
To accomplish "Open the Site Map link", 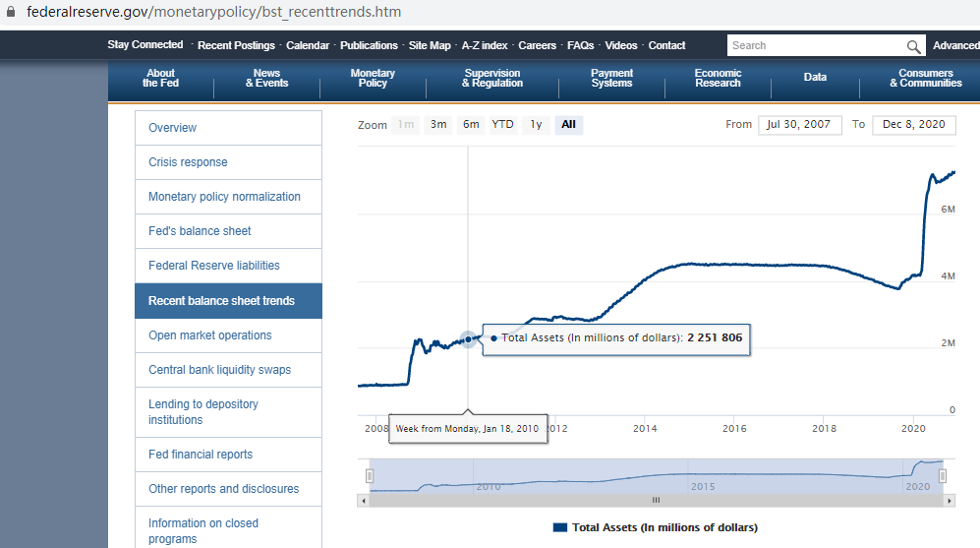I will point(430,45).
